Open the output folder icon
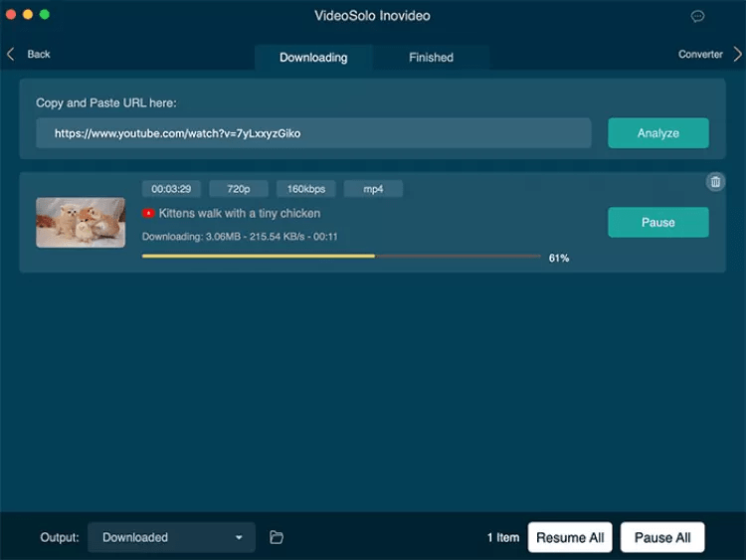746x560 pixels. point(277,537)
